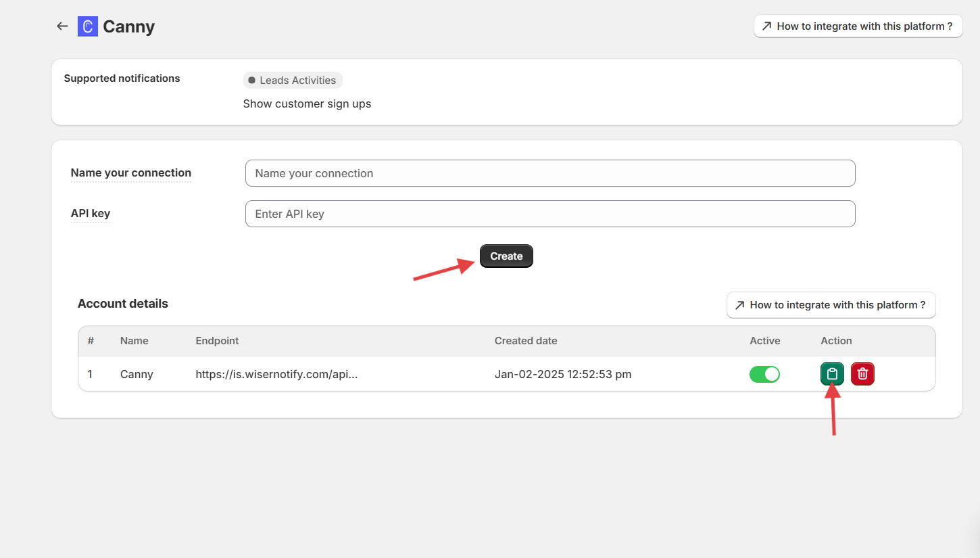
Task: Click the 'Name your connection' dotted label
Action: tap(131, 173)
